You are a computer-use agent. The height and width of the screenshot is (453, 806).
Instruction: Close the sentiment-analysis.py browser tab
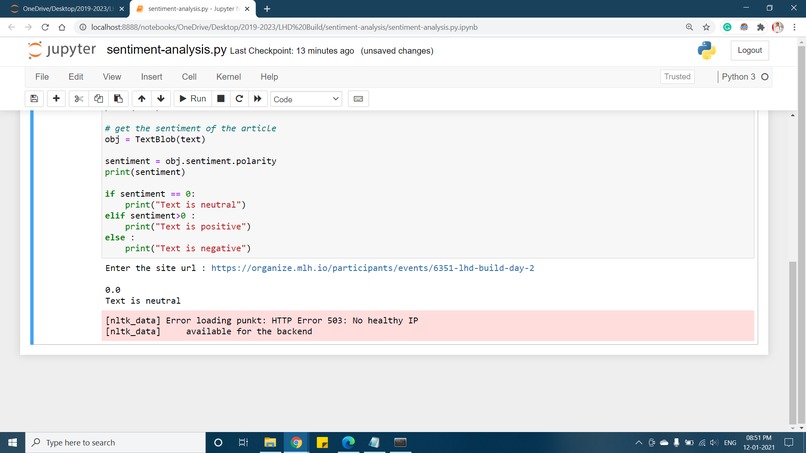247,9
